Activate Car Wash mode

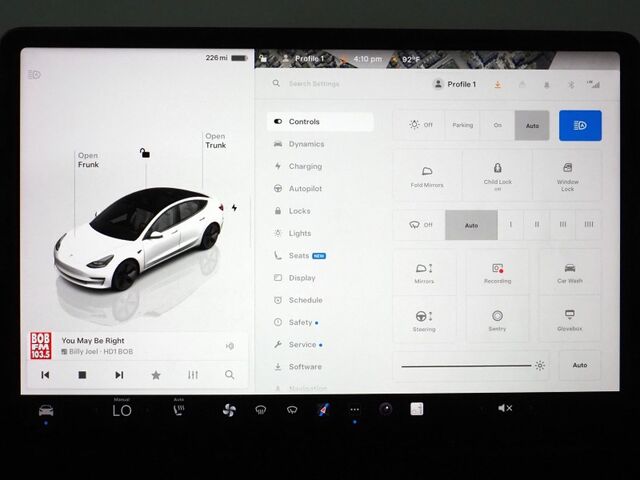coord(570,273)
